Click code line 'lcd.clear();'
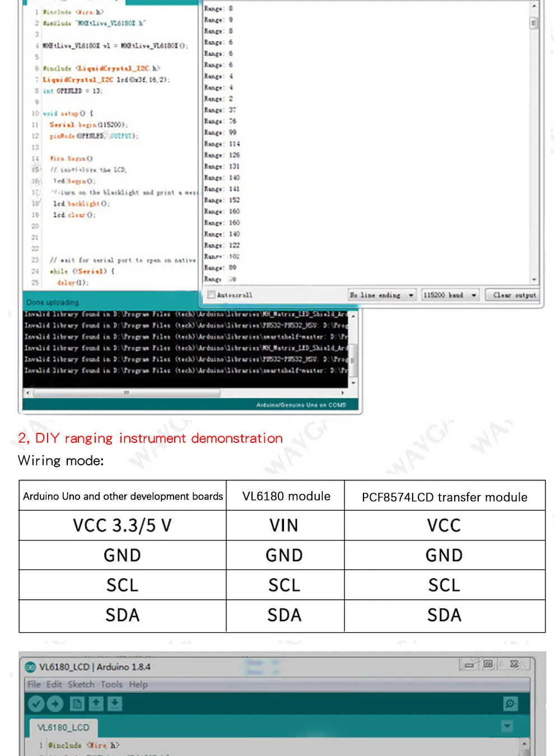Viewport: 560px width, 756px height. coord(74,215)
